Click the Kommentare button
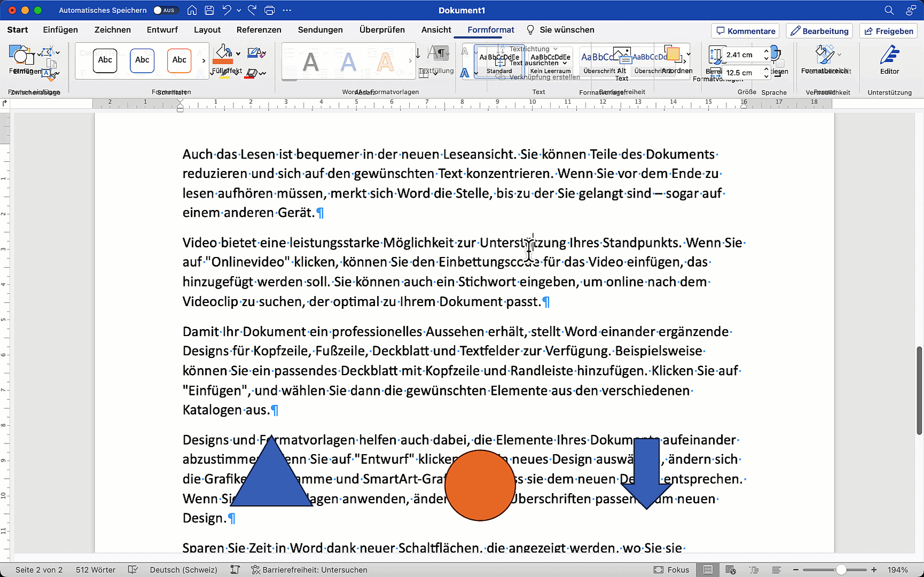This screenshot has width=924, height=577. [745, 31]
